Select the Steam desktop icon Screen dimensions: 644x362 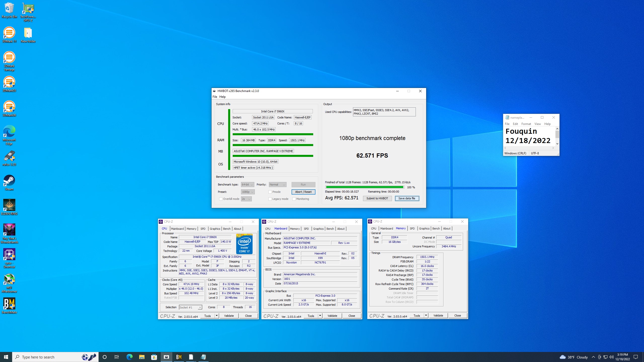(9, 183)
